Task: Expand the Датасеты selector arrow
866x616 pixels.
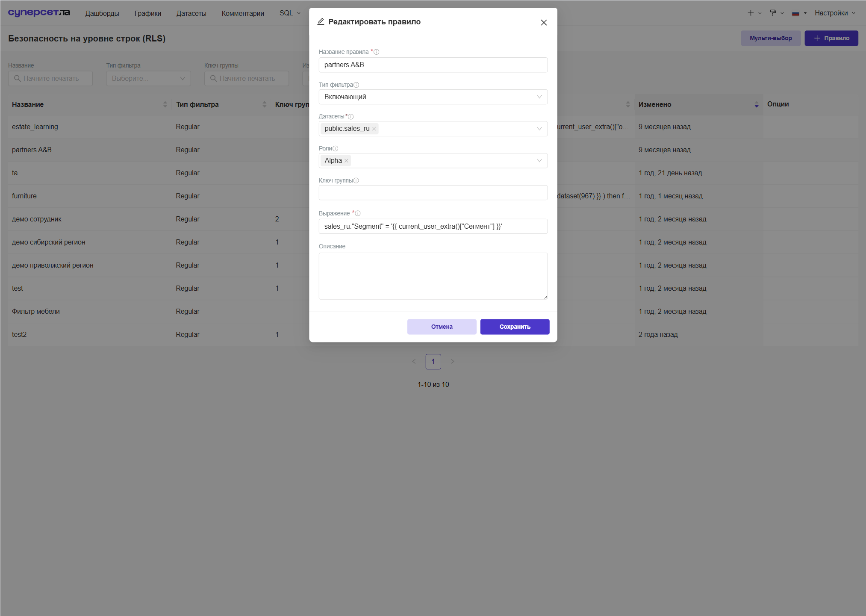Action: pos(539,129)
